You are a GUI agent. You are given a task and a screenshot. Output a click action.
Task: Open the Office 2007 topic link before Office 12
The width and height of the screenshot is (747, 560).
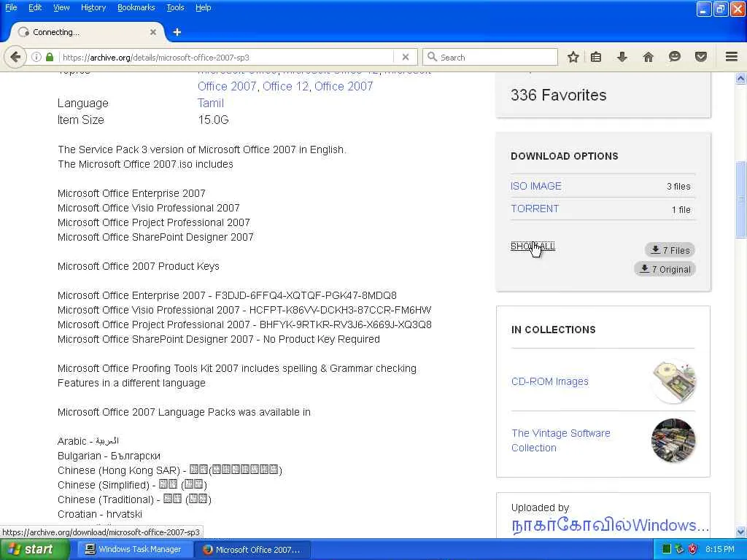point(227,86)
